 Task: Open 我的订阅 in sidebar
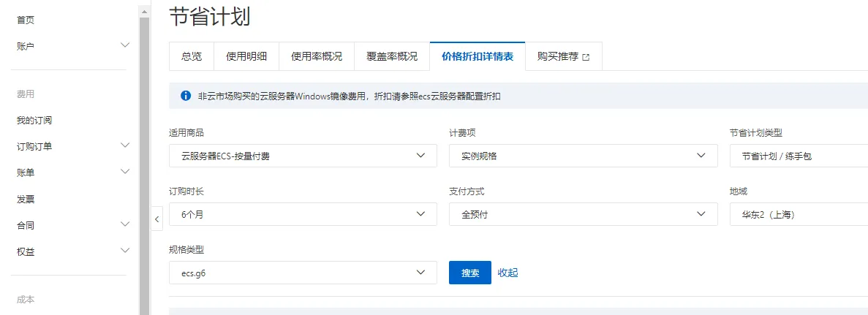click(34, 120)
